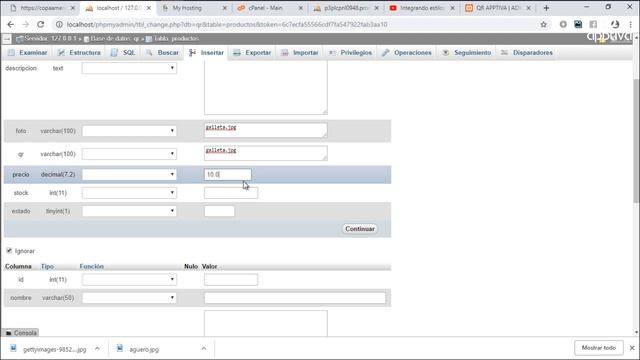Open function dropdown for nombre
The image size is (640, 360).
coord(129,298)
